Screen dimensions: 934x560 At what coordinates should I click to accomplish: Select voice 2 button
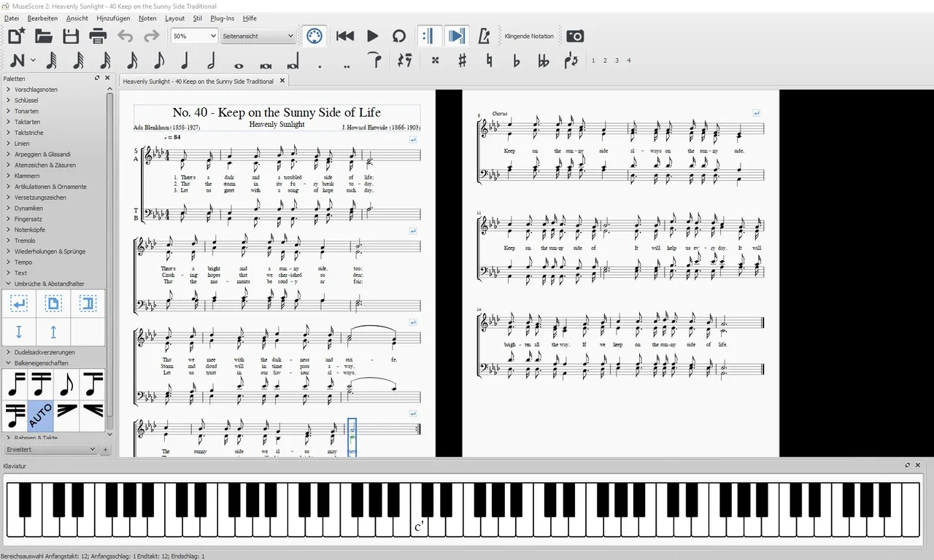tap(605, 61)
